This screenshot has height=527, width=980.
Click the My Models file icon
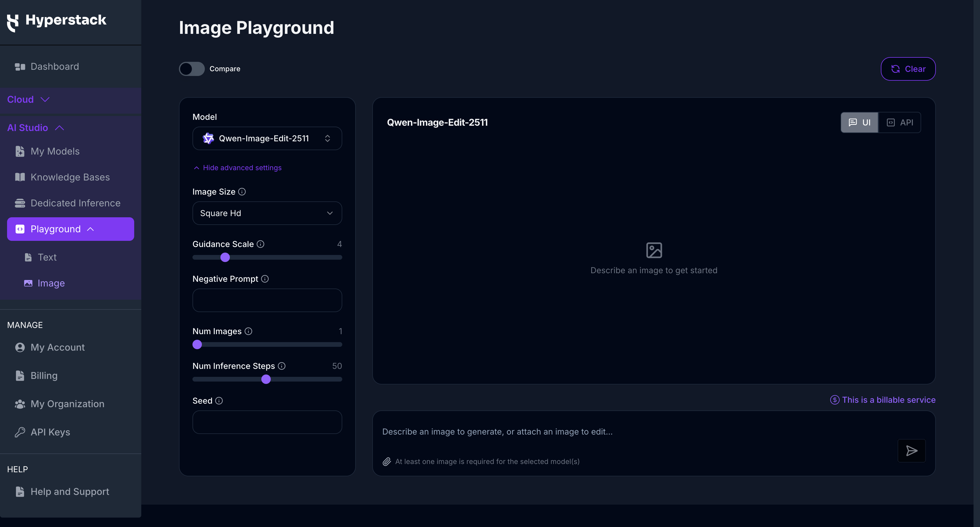tap(20, 151)
